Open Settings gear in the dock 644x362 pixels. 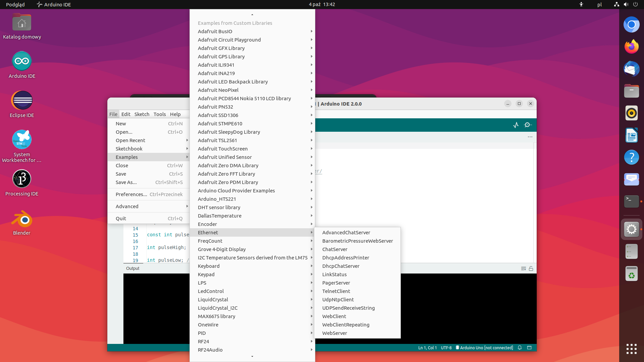tap(631, 229)
